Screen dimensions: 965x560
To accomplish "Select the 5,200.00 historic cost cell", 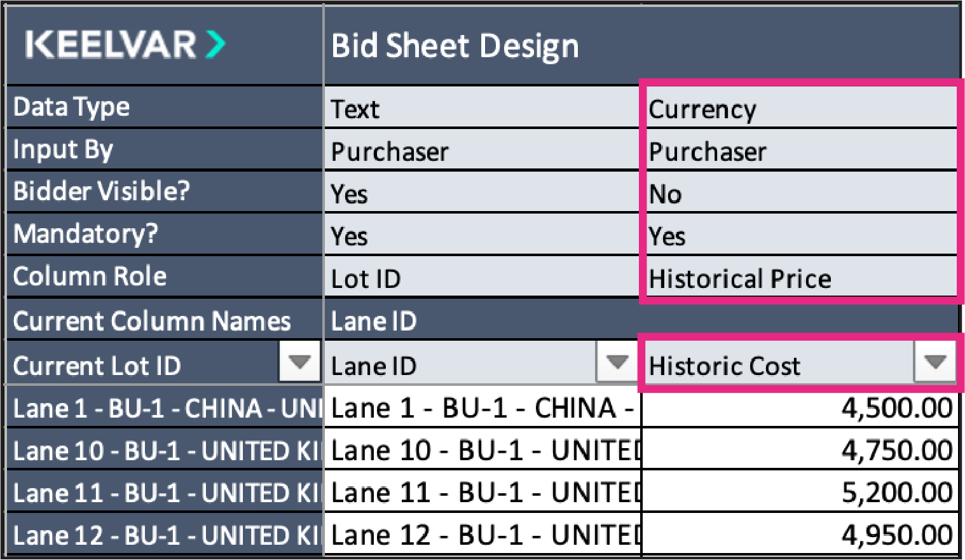I will [801, 492].
